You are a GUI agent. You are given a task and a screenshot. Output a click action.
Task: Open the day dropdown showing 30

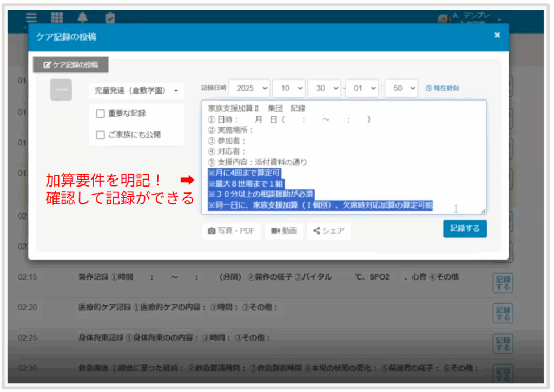coord(325,88)
